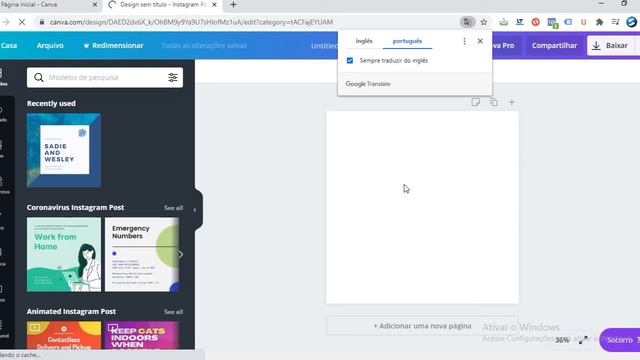Open the Chrome extensions puzzle icon
Image resolution: width=640 pixels, height=360 pixels.
(x=599, y=22)
